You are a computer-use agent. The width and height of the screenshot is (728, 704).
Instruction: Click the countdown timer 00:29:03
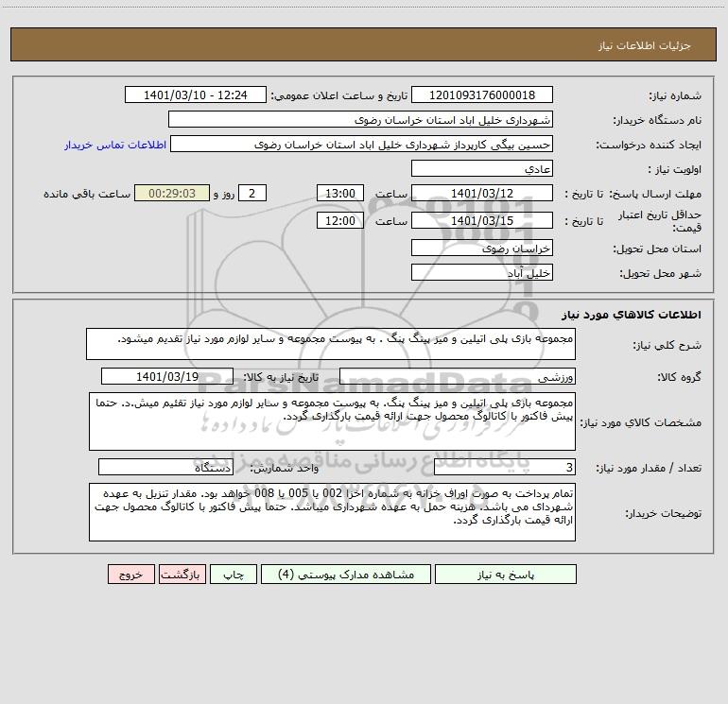[172, 193]
